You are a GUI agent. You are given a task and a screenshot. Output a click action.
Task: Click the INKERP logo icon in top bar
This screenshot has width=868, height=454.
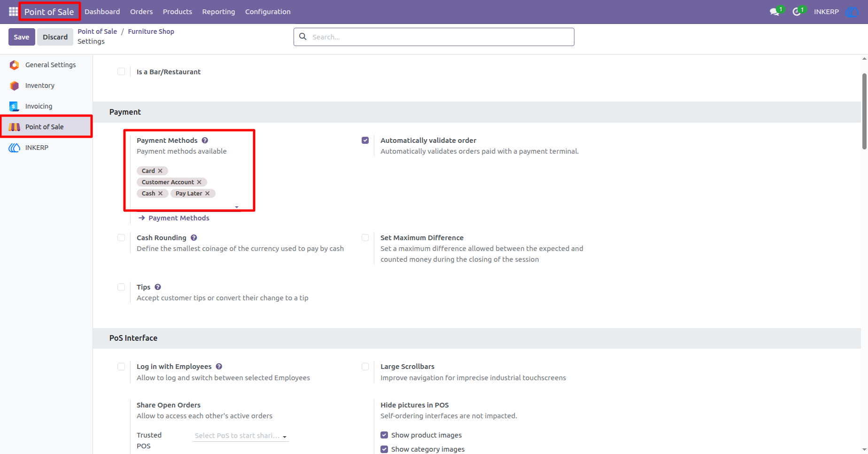[852, 12]
